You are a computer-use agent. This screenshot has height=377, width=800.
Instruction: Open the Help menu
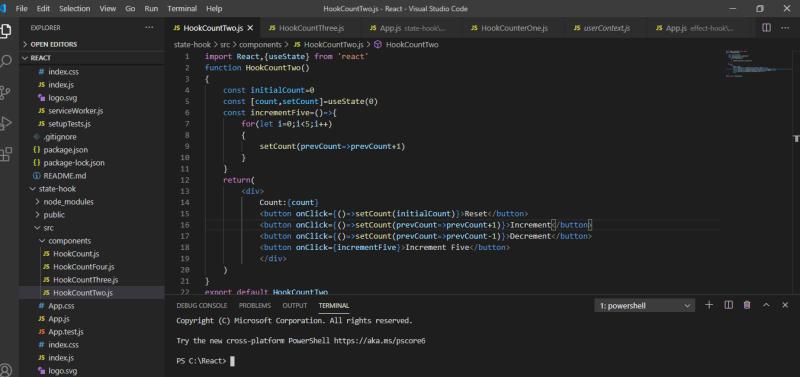coord(214,9)
